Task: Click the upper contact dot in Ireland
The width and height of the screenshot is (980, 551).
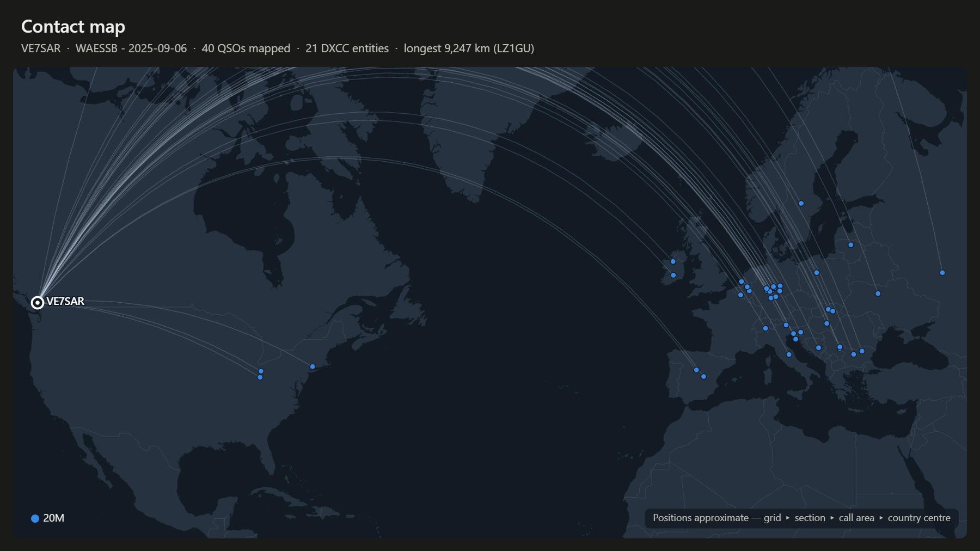Action: 673,262
